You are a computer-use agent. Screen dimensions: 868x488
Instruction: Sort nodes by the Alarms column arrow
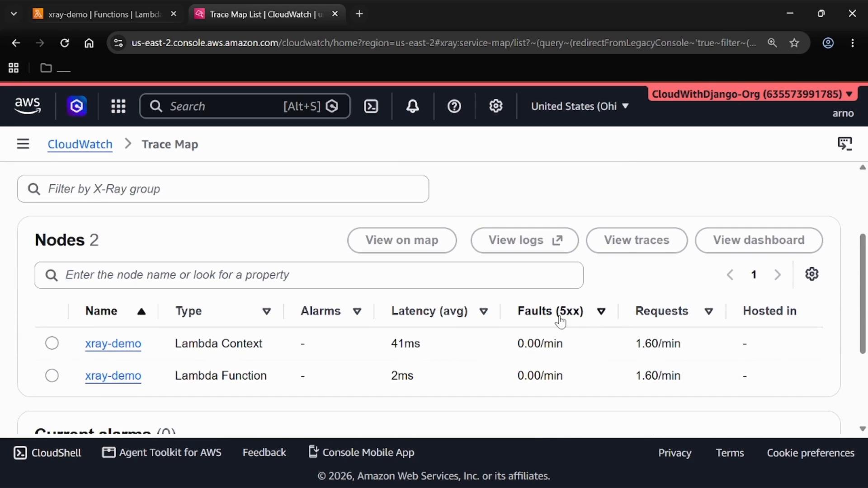[x=357, y=311]
